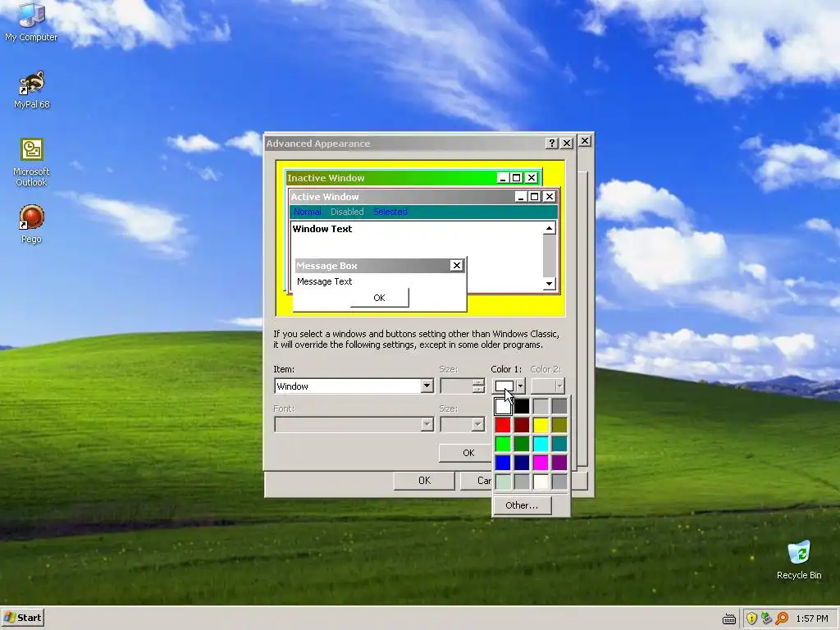
Task: Click the Active Window preview minimize button
Action: pos(521,197)
